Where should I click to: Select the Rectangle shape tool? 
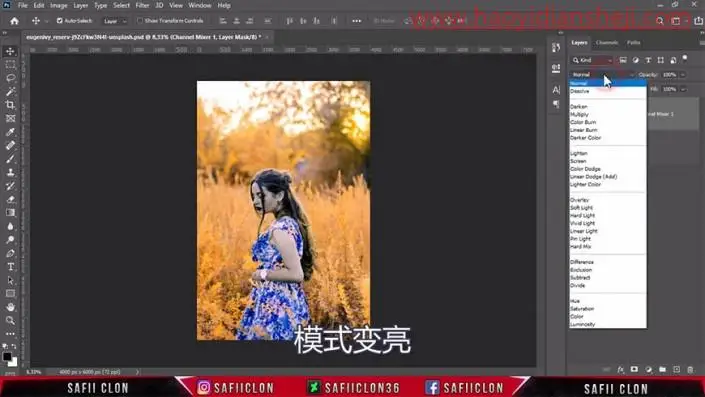(x=10, y=294)
